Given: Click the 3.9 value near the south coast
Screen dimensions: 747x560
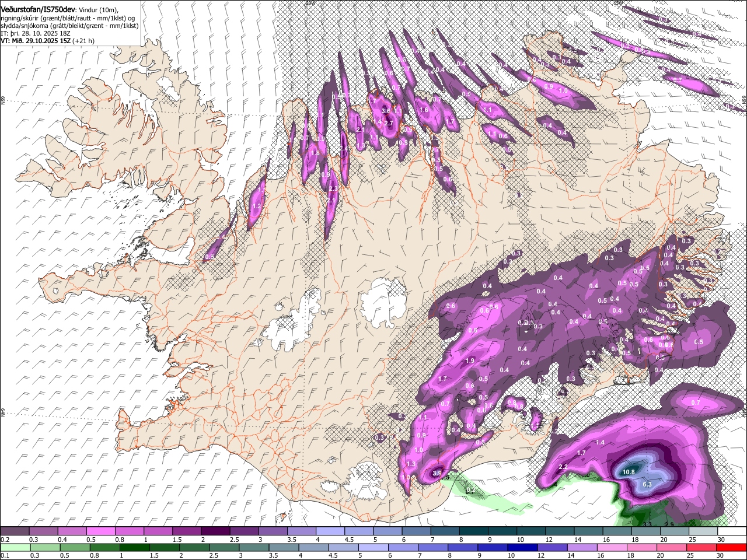Looking at the screenshot, I should [x=438, y=473].
